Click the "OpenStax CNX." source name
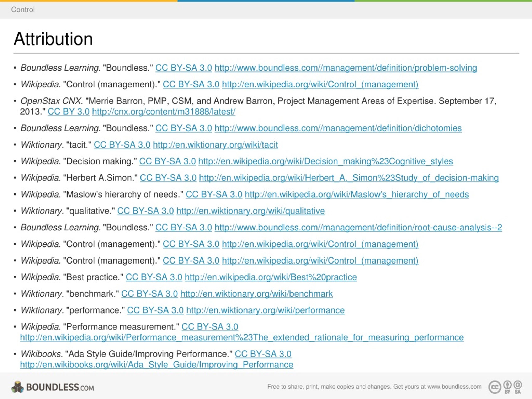Viewport: 532px width, 399px height. (52, 101)
